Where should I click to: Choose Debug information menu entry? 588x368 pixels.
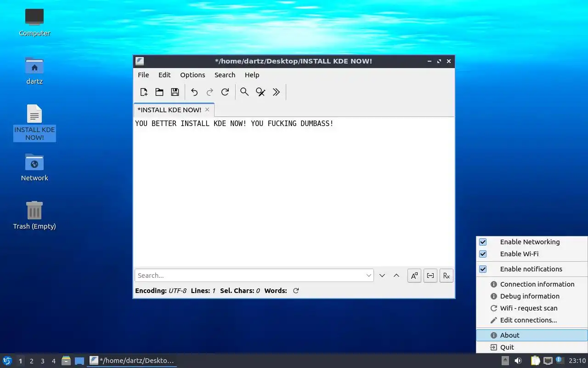(x=532, y=296)
